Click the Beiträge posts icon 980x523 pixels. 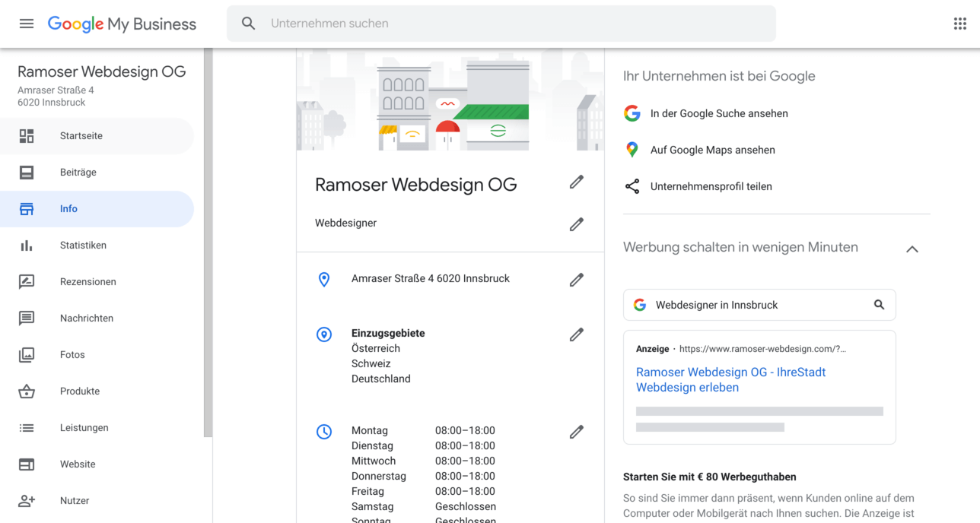(x=27, y=173)
